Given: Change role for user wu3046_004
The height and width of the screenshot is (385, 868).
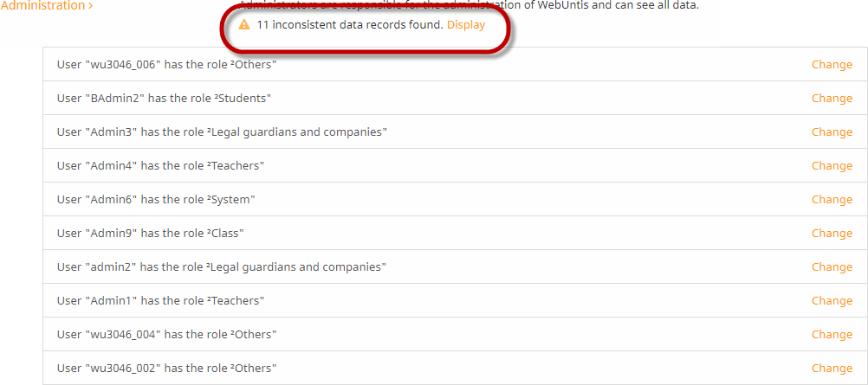Looking at the screenshot, I should coord(832,335).
